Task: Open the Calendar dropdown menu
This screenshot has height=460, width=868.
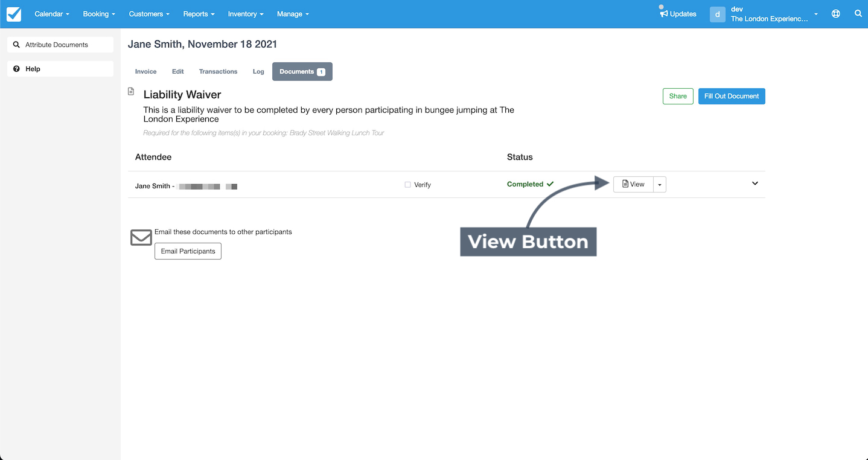Action: coord(52,14)
